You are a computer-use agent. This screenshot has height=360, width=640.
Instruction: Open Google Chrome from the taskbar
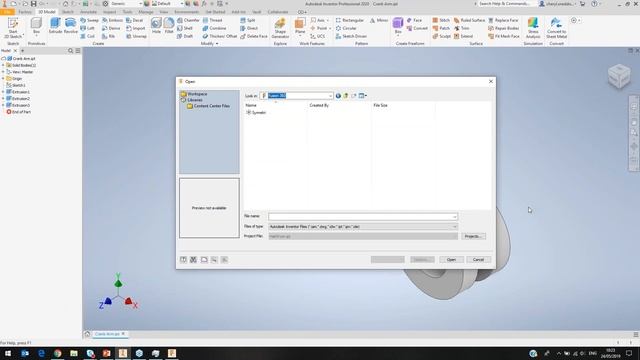pyautogui.click(x=57, y=353)
